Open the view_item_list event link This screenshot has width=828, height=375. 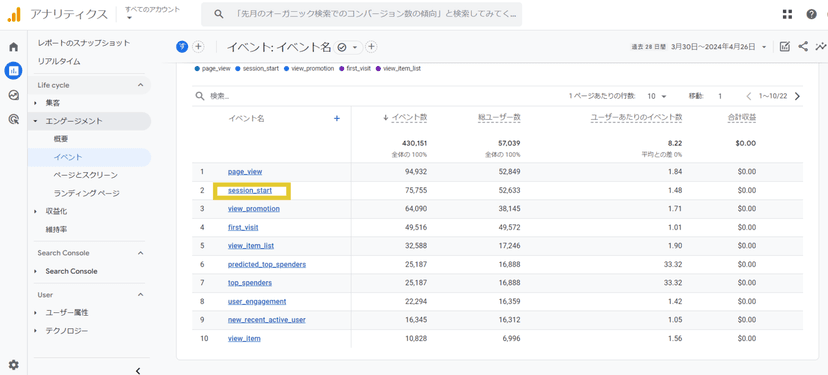coord(251,246)
